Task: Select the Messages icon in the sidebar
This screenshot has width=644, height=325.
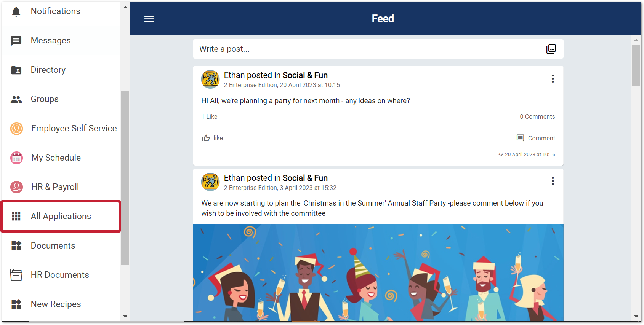Action: pyautogui.click(x=16, y=40)
